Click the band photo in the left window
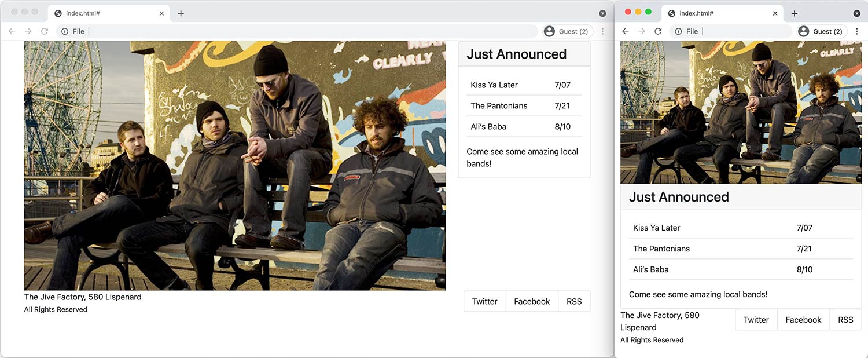 pos(234,165)
